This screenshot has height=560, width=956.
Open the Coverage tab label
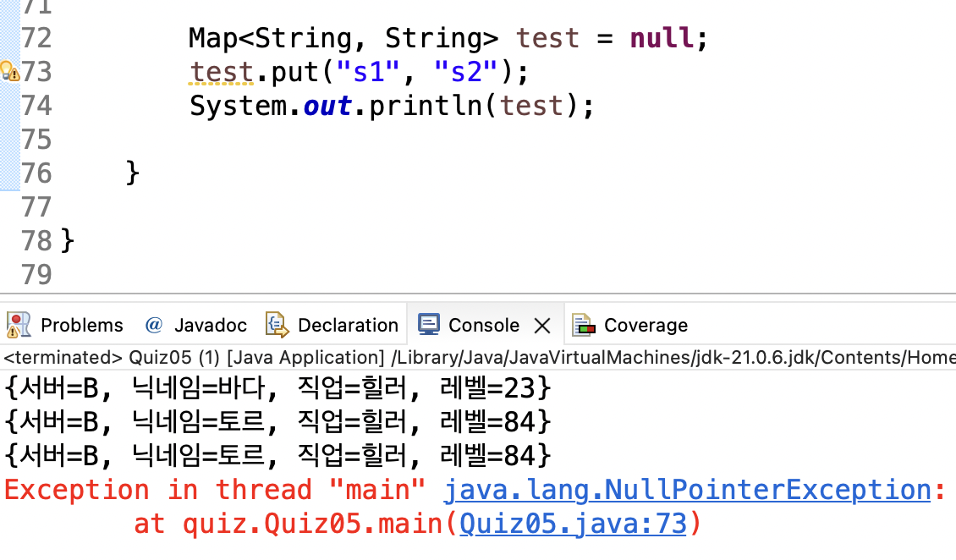(x=646, y=326)
